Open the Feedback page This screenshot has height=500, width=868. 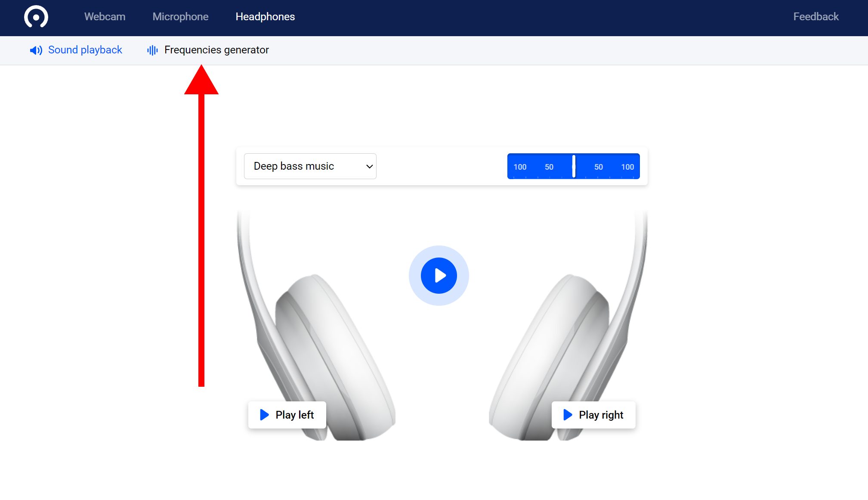coord(815,16)
